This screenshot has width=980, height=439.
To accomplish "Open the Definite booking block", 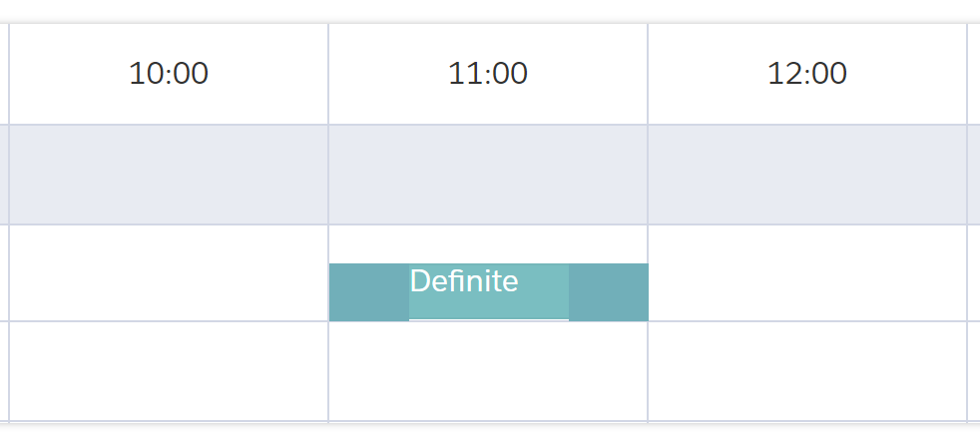I will [488, 291].
